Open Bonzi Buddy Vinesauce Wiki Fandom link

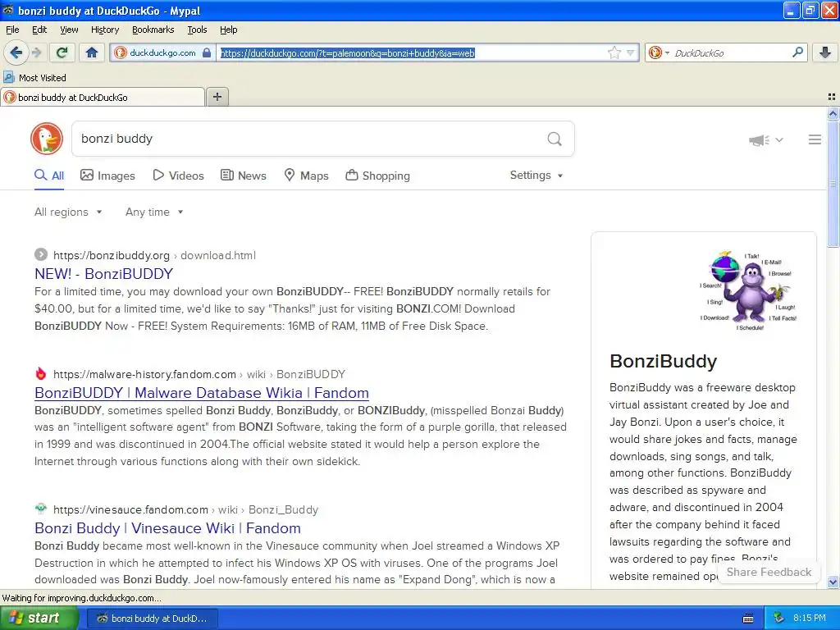pyautogui.click(x=167, y=528)
